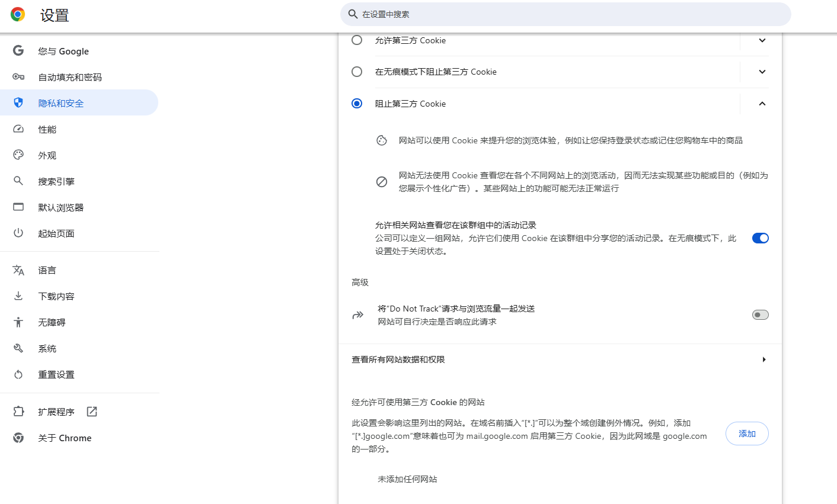Open 默认浏览器 settings section

79,207
